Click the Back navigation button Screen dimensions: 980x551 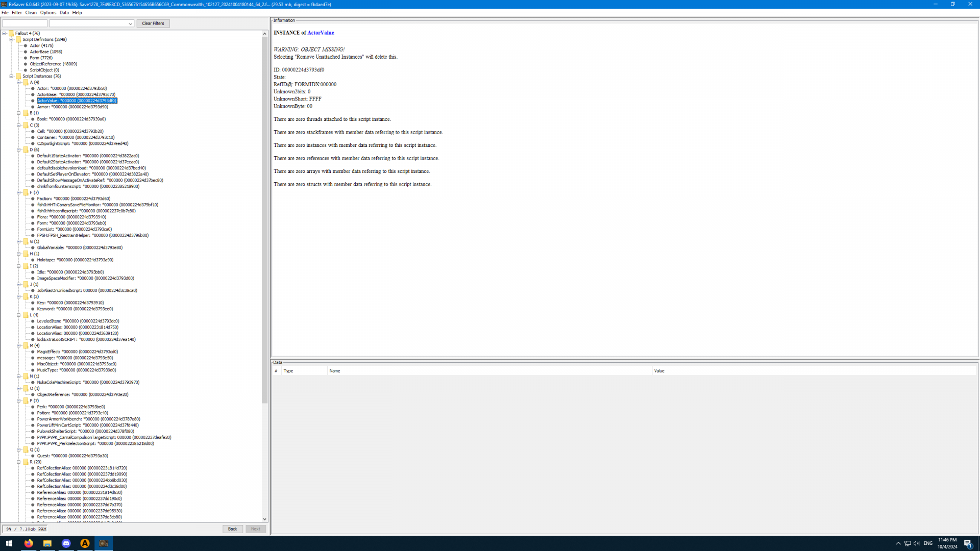pos(232,529)
